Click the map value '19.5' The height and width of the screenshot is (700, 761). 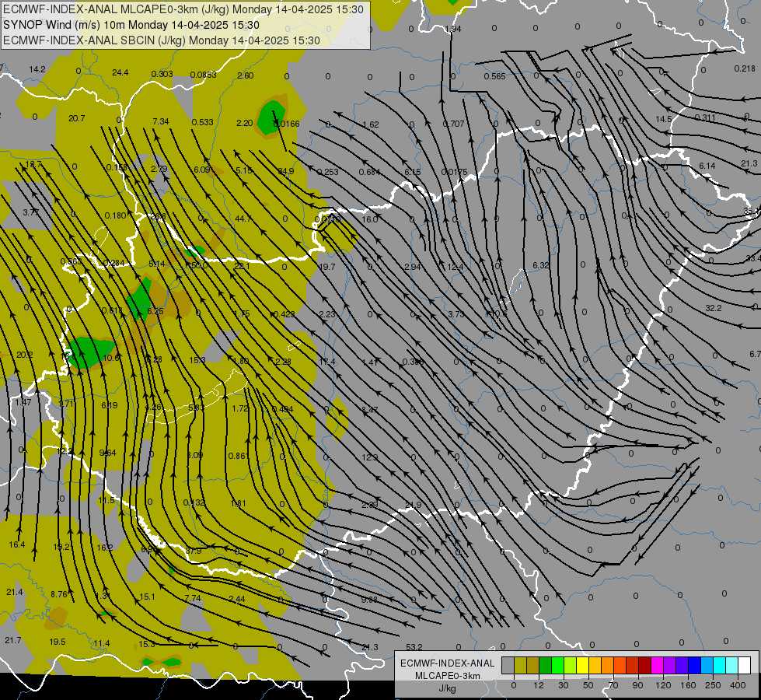[x=58, y=642]
